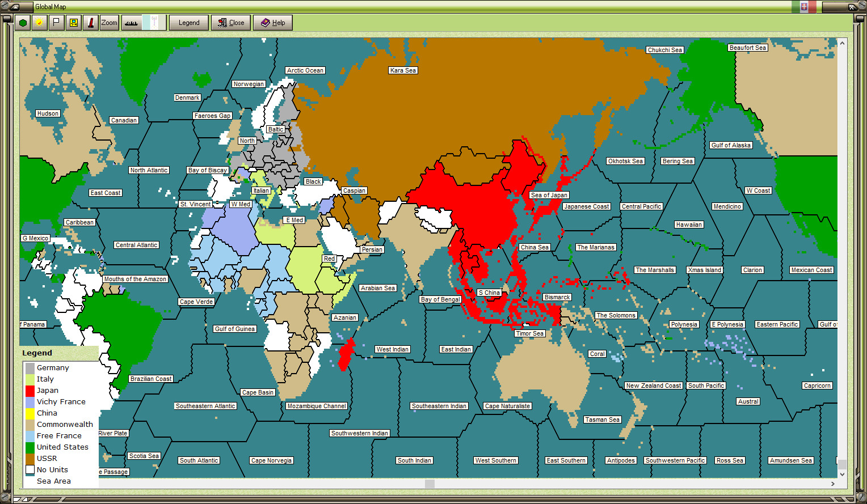Click the white flag toolbar icon
Screen dimensions: 867x504
click(x=56, y=23)
